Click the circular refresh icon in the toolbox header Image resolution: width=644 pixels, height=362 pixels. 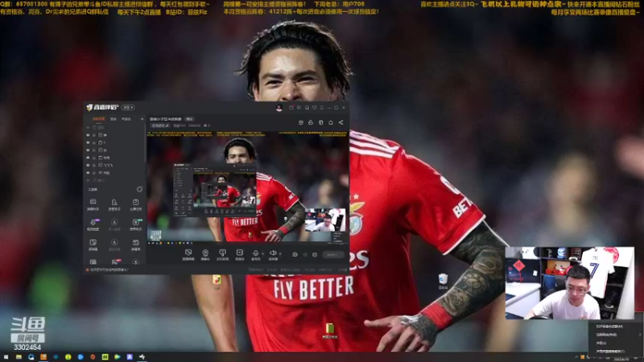(139, 189)
